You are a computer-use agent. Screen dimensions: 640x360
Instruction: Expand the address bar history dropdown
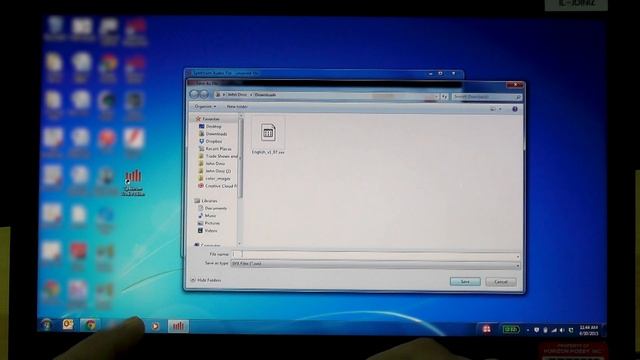coord(436,97)
